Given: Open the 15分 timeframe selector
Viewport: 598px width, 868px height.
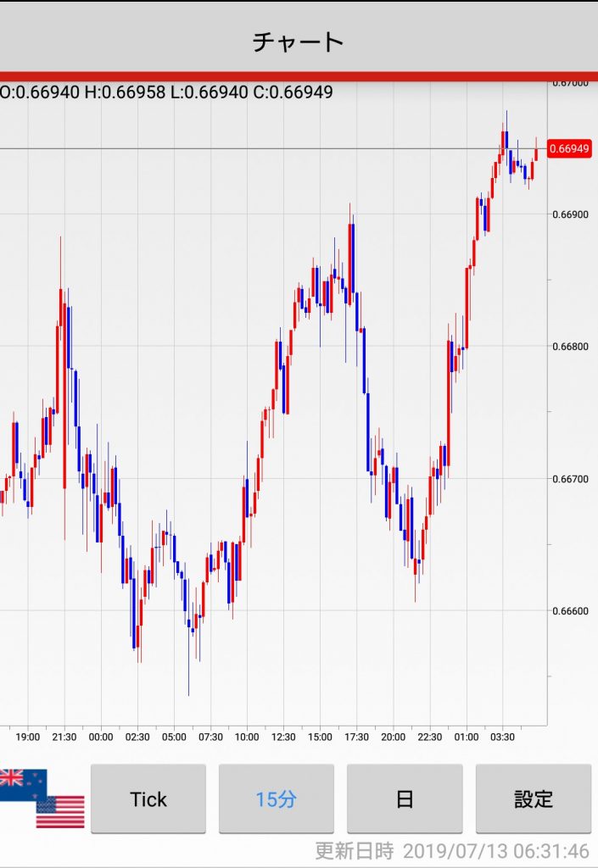Looking at the screenshot, I should 277,798.
